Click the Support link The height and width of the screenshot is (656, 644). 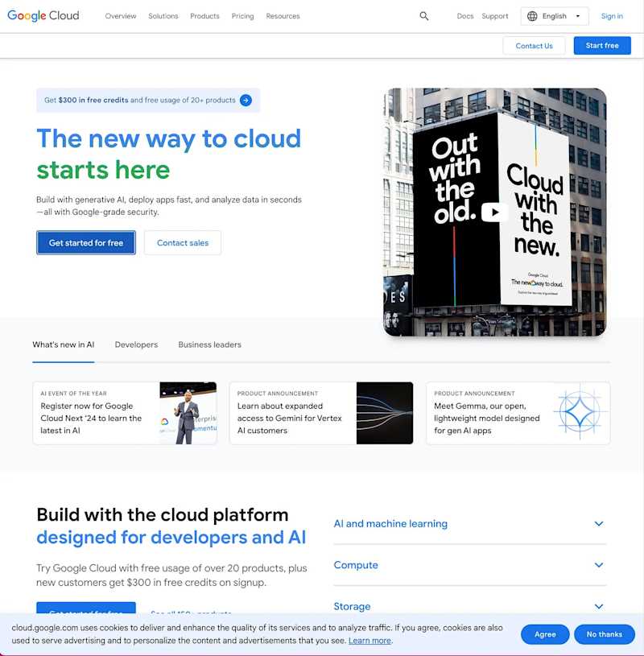pyautogui.click(x=494, y=16)
